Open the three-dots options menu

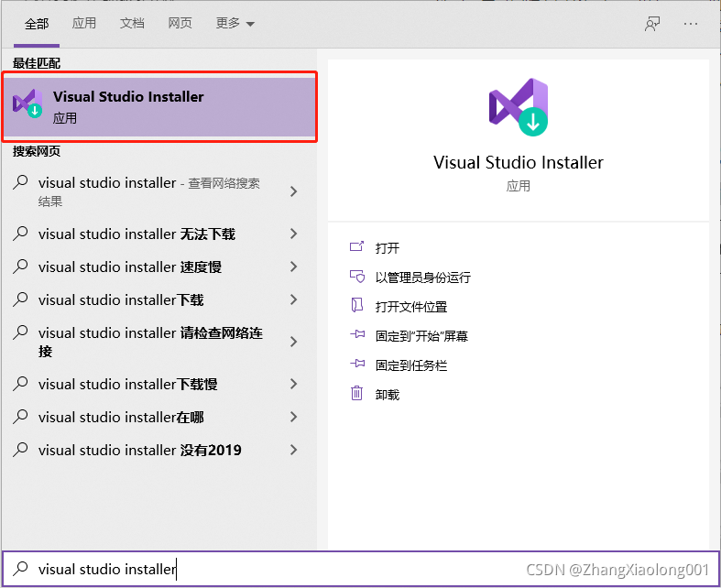click(x=691, y=24)
